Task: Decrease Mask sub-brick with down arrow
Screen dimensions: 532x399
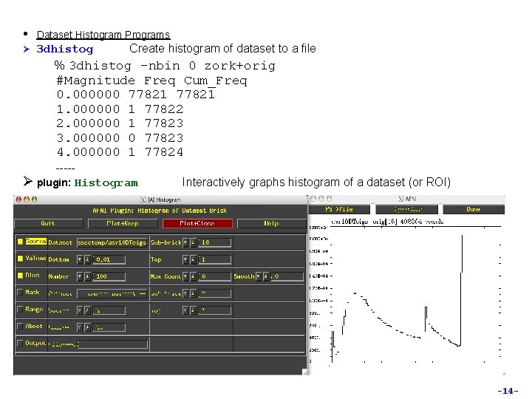Action: [185, 293]
